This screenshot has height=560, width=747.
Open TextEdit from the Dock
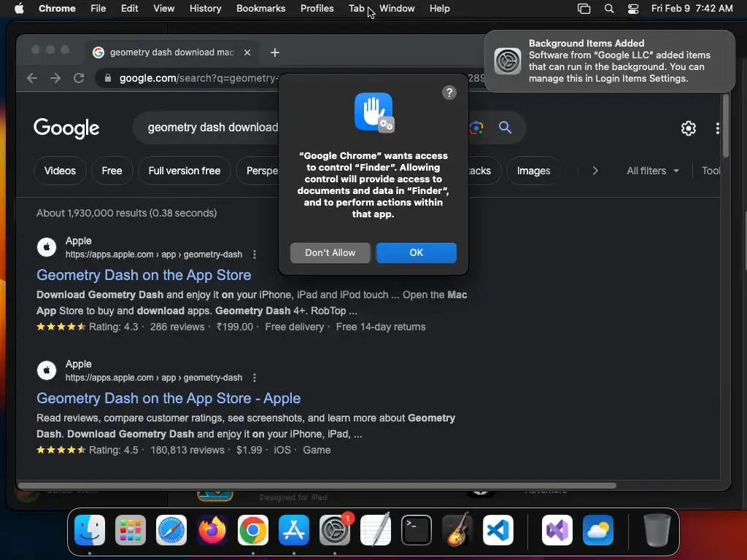click(376, 530)
